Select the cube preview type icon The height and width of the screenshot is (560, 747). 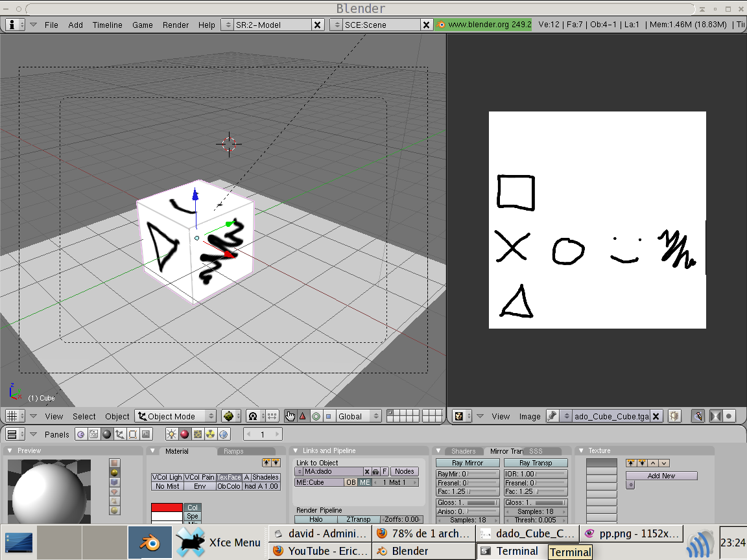coord(114,482)
